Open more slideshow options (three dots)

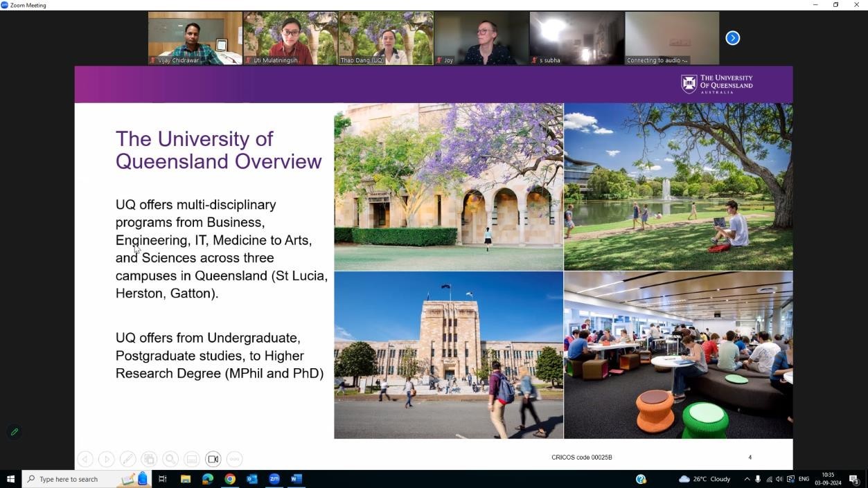coord(235,459)
